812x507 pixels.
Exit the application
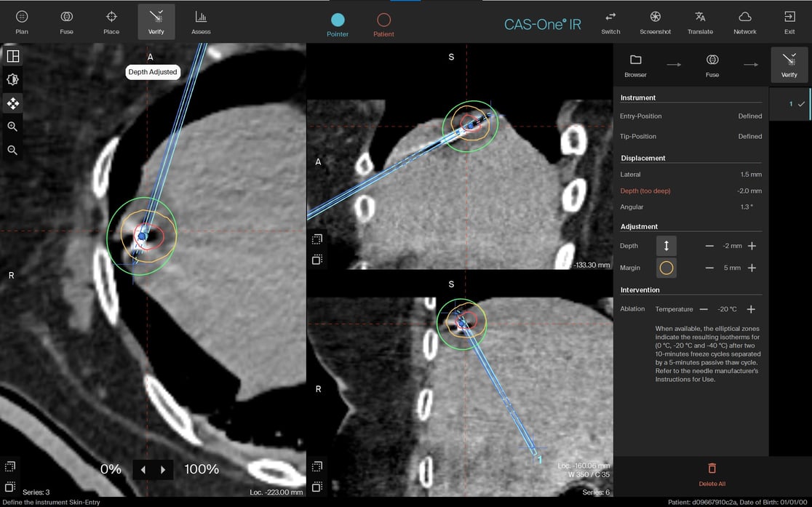tap(789, 23)
